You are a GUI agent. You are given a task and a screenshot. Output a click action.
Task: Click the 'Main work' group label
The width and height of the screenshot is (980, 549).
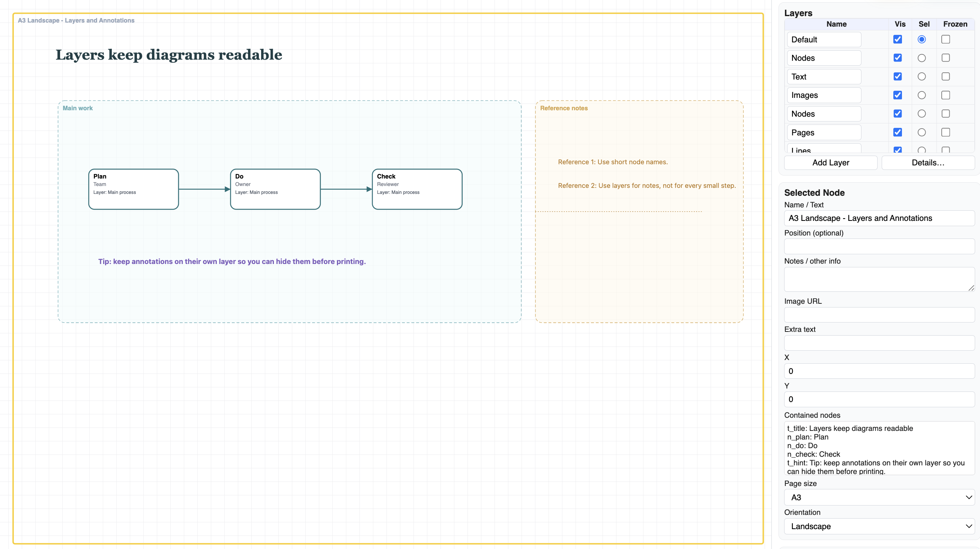[x=78, y=108]
